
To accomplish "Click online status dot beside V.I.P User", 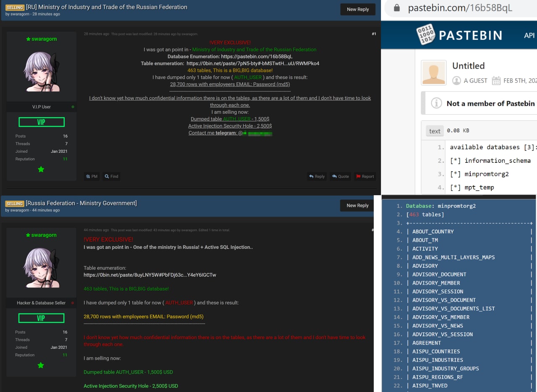I will coord(73,107).
